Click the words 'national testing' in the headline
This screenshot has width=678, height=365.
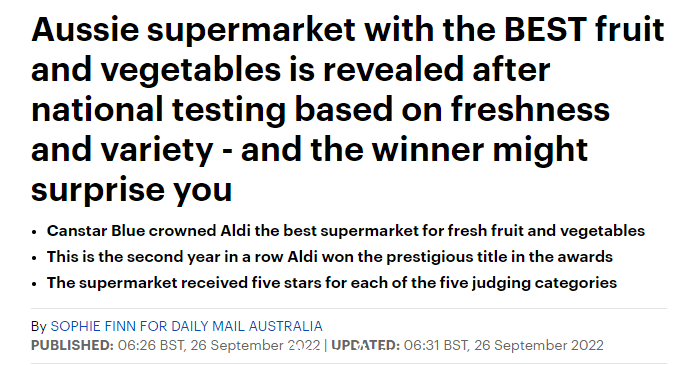pyautogui.click(x=159, y=110)
